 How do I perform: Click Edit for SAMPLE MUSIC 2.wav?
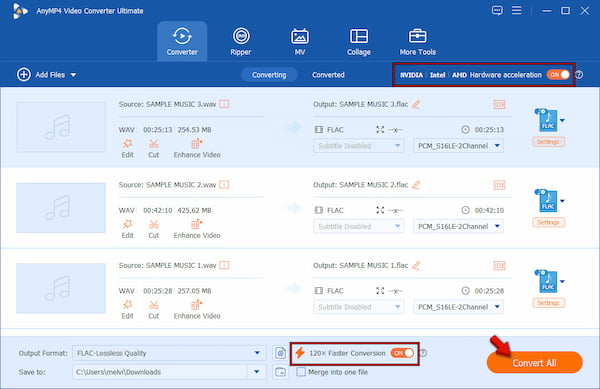pos(127,229)
